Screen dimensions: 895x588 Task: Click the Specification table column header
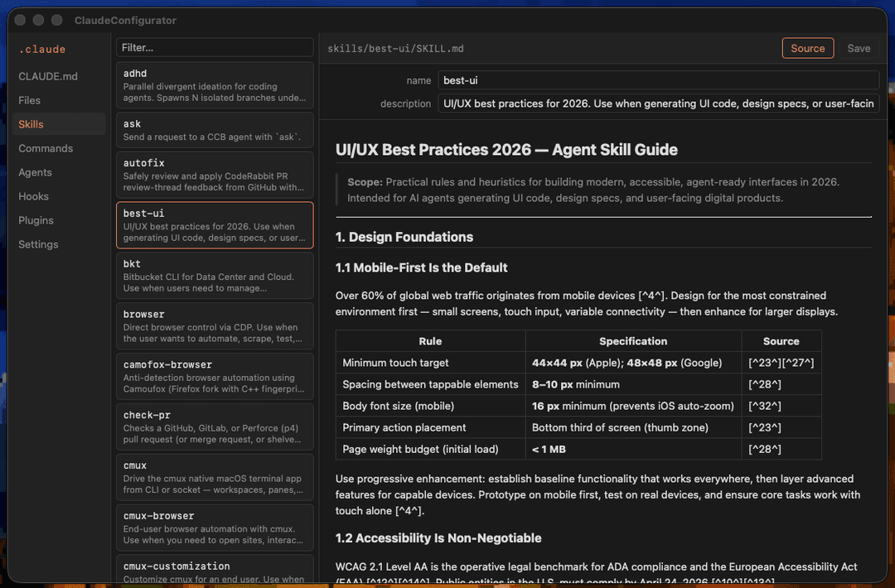[633, 341]
